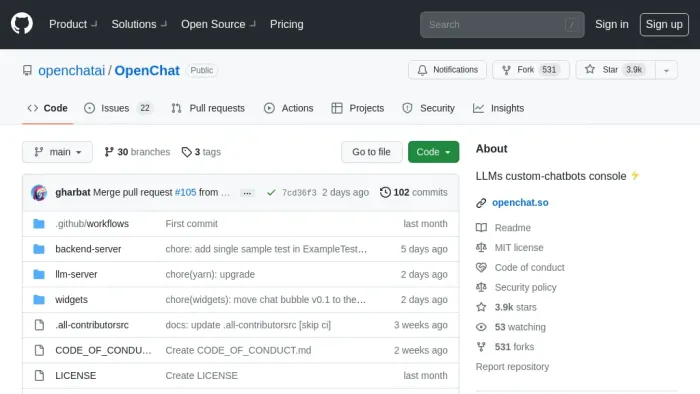Click the CODE_OF_CONDUCT file icon
This screenshot has height=394, width=700.
[x=39, y=350]
